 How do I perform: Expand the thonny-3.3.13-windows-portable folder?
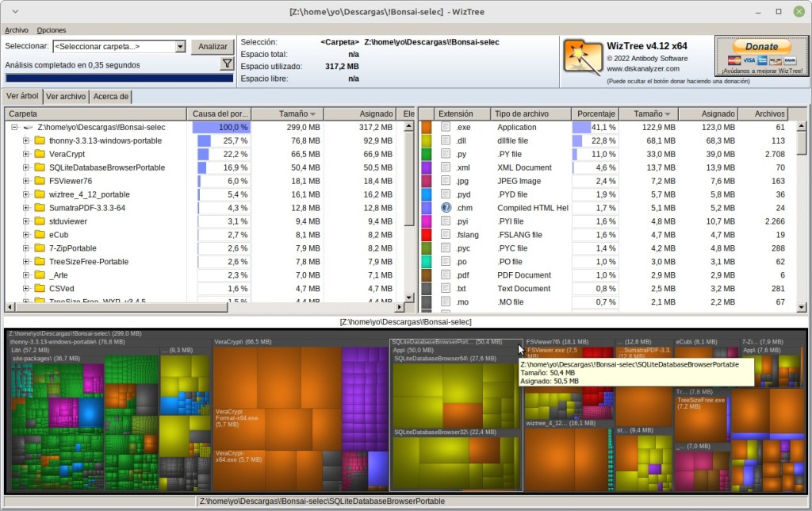point(25,140)
